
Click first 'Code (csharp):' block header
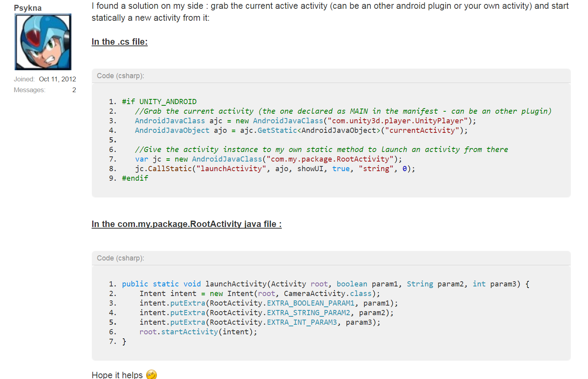click(331, 76)
